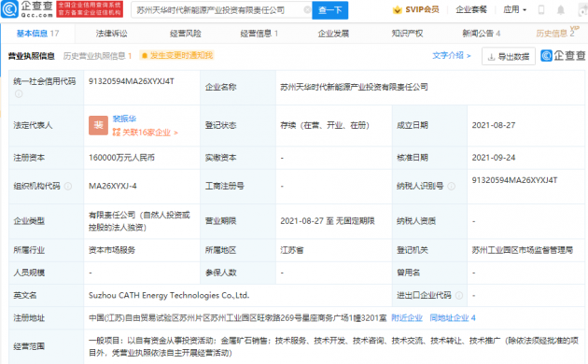Switch to 知识产权 tab
Image resolution: width=588 pixels, height=364 pixels.
pos(407,34)
